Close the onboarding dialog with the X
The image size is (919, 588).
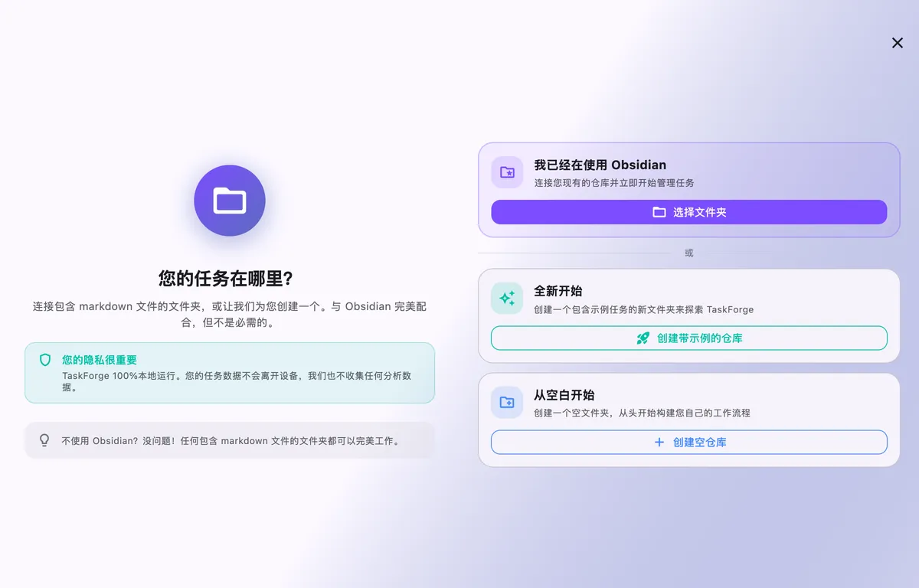(898, 43)
